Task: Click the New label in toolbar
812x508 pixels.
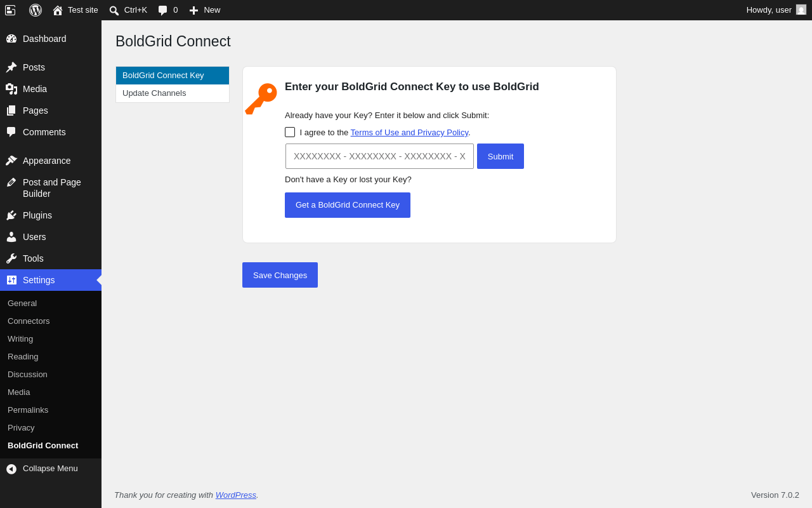Action: (x=212, y=10)
